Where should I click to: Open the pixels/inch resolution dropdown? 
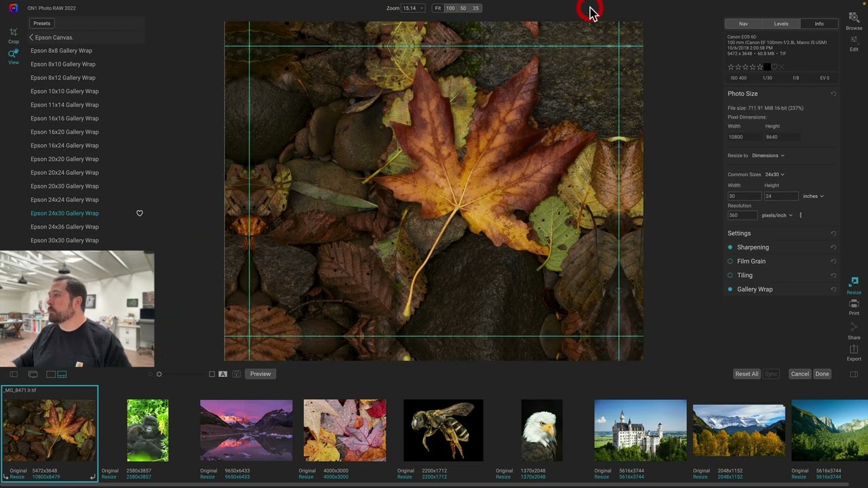point(777,216)
